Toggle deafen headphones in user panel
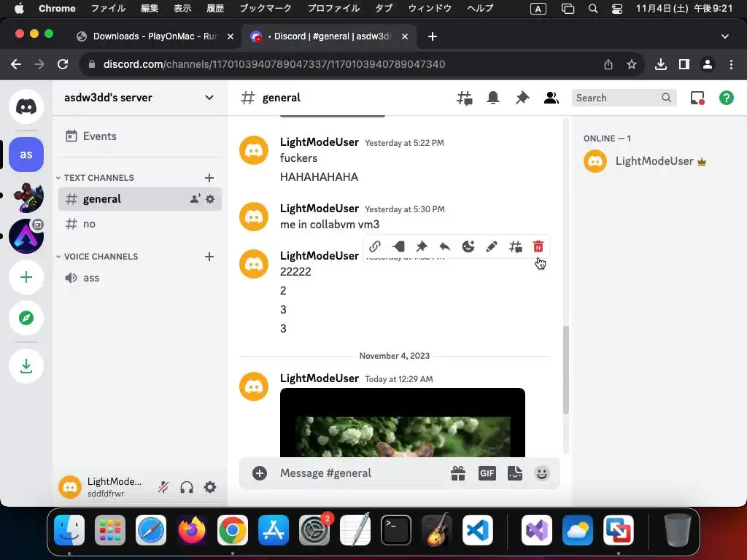Viewport: 747px width, 560px height. (187, 487)
